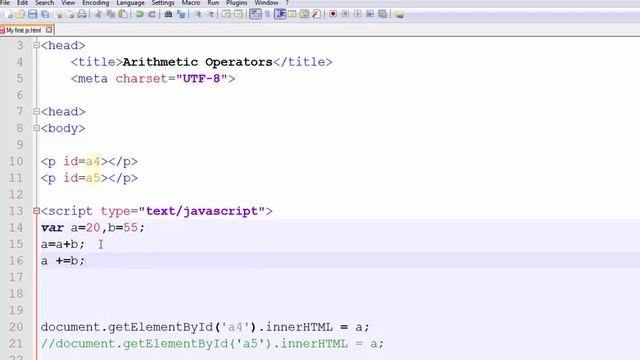Click Run Macro Multiple Times icon
This screenshot has width=640, height=360.
[x=370, y=15]
